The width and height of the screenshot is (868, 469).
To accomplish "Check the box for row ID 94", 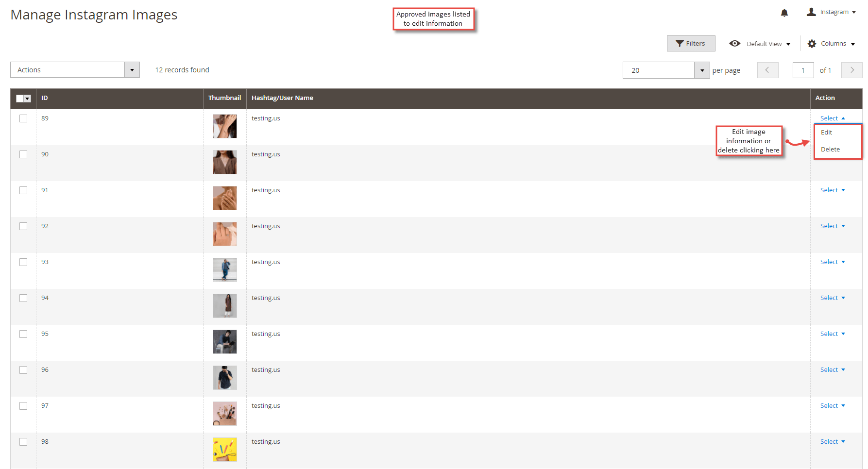I will pyautogui.click(x=23, y=298).
